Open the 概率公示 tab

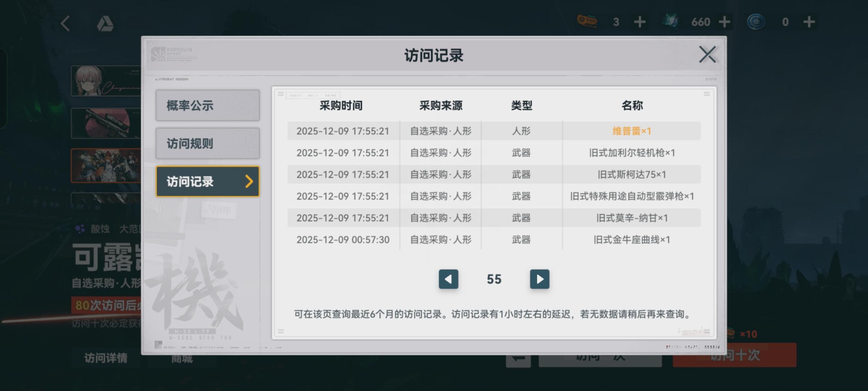(208, 106)
